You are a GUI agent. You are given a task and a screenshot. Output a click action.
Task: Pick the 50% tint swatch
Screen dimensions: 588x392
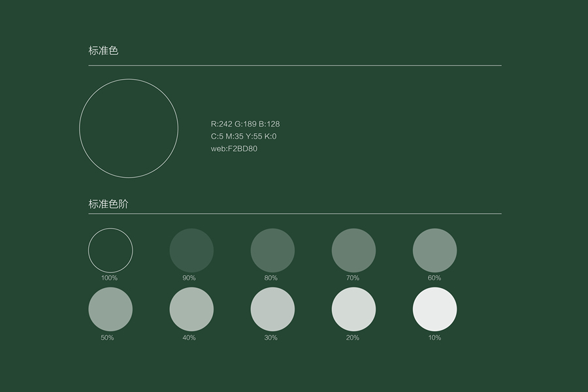coord(110,309)
